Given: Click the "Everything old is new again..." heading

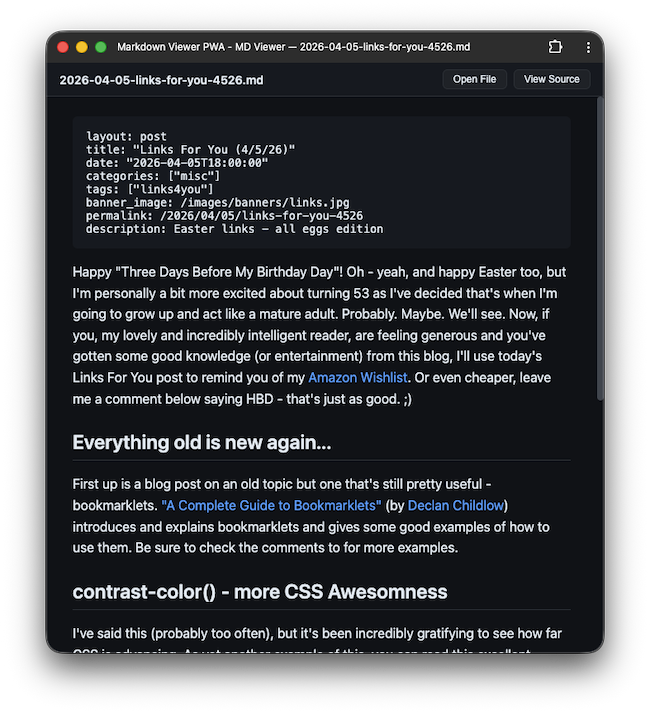Looking at the screenshot, I should 201,442.
